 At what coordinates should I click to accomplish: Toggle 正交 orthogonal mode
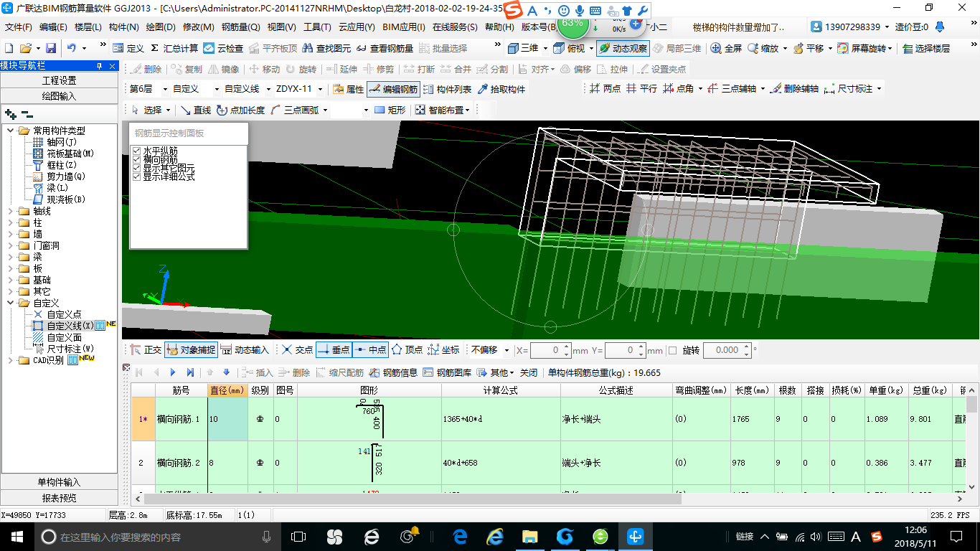point(146,350)
